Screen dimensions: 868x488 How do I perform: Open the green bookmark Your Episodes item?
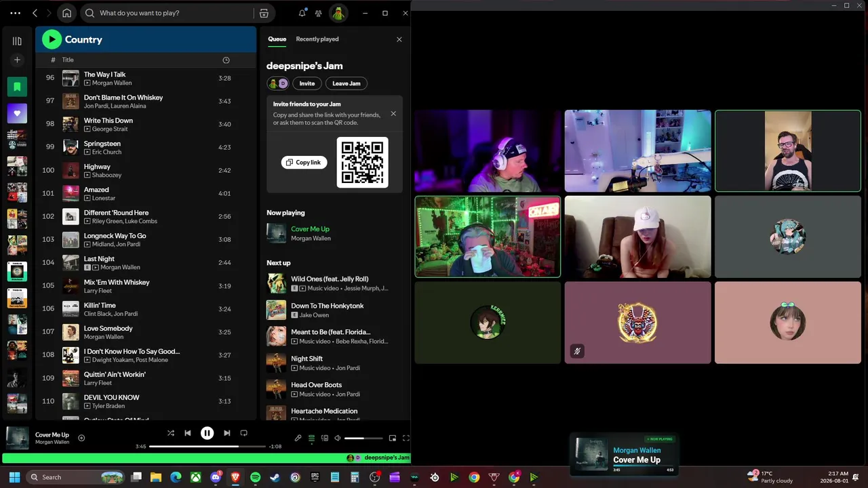17,86
